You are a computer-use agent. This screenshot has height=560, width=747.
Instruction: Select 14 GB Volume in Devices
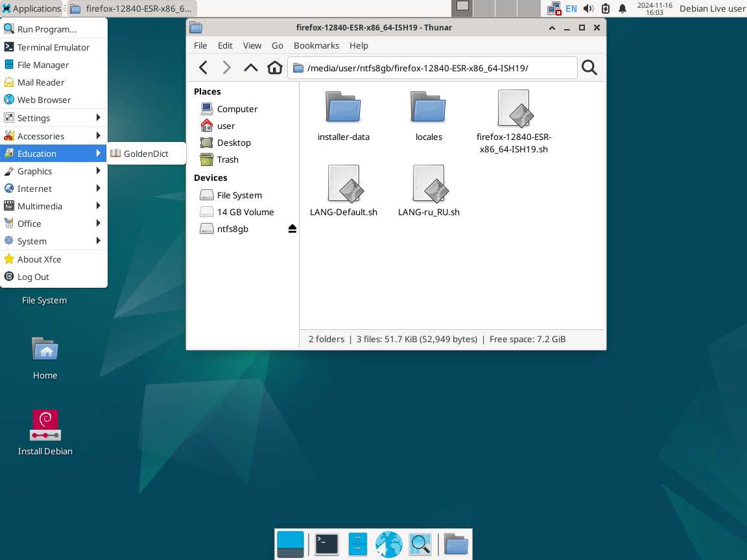coord(244,212)
